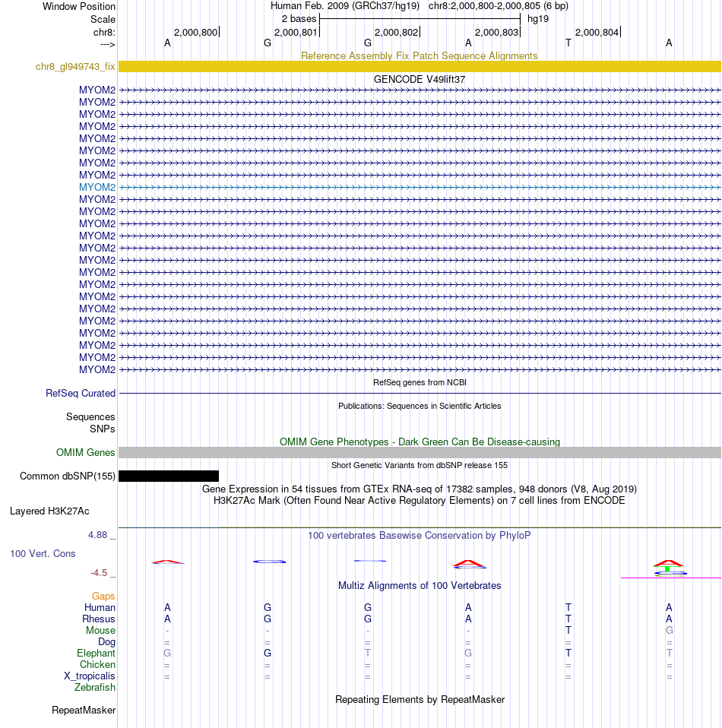722x728 pixels.
Task: Click the light-blue MYOM2 transcript arrow line
Action: tap(420, 187)
